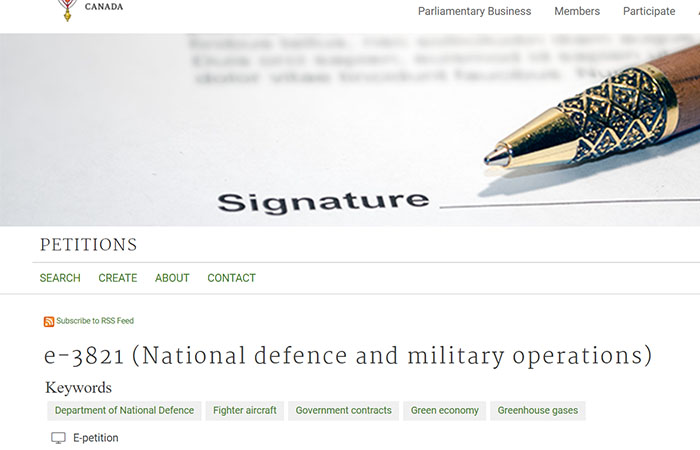This screenshot has height=450, width=700.
Task: Click the Signature pen banner image
Action: coord(350,130)
